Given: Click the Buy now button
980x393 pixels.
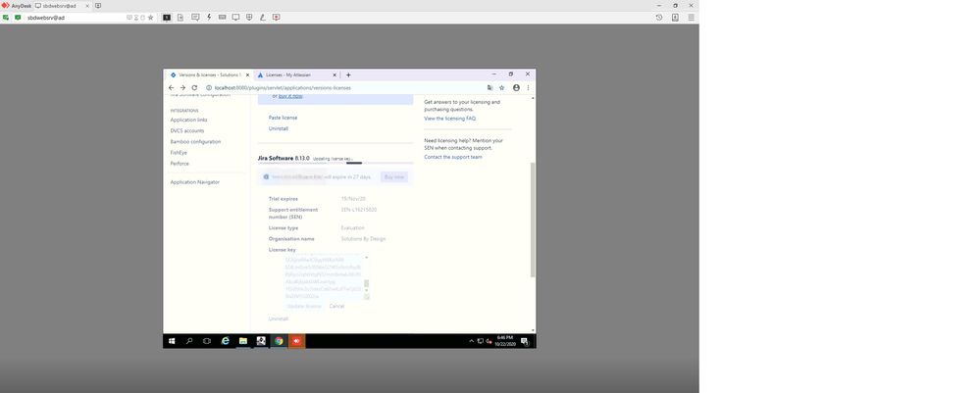Looking at the screenshot, I should [393, 177].
